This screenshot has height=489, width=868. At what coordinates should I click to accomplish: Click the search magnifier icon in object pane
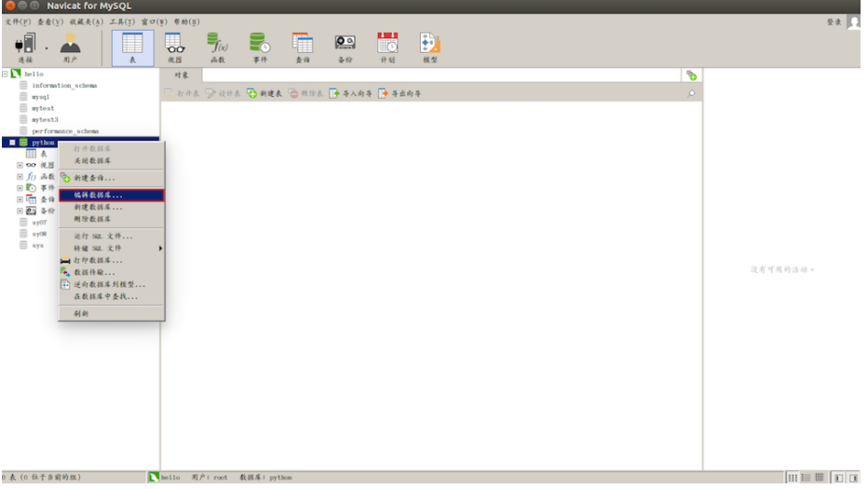[x=691, y=93]
